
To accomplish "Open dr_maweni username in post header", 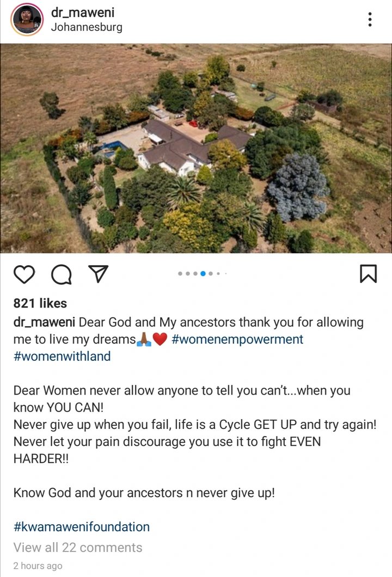I will point(83,13).
